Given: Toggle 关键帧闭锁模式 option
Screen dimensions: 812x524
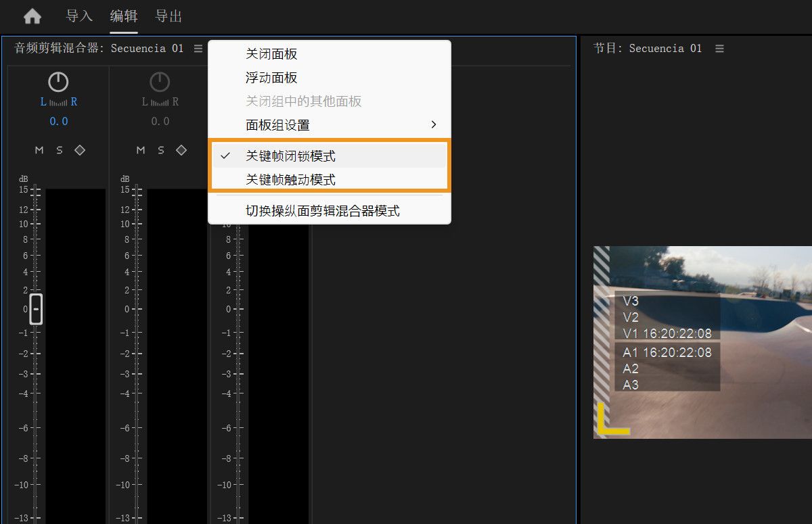Looking at the screenshot, I should click(x=330, y=156).
